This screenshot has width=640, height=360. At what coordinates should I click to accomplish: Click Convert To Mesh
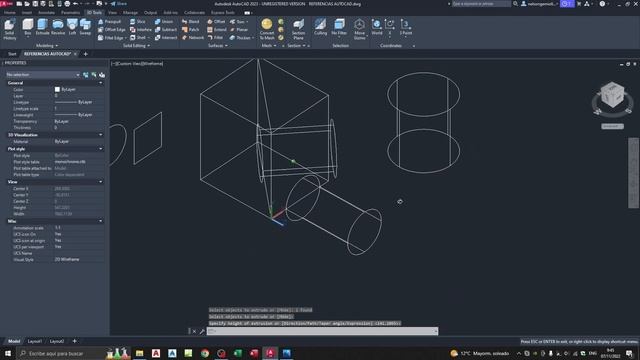pos(267,29)
